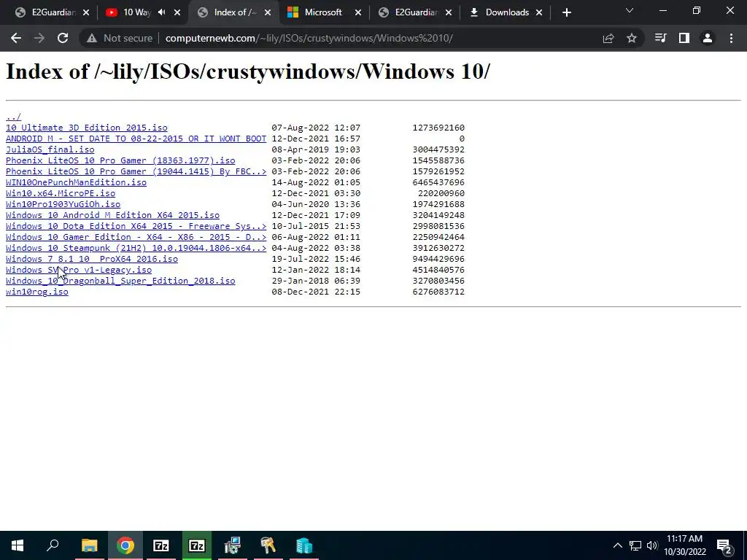This screenshot has height=560, width=747.
Task: Click the address bar URL
Action: [309, 38]
